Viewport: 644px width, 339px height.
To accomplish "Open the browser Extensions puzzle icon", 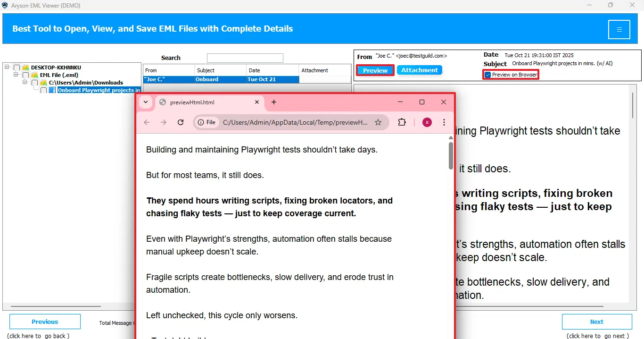I will click(x=402, y=122).
